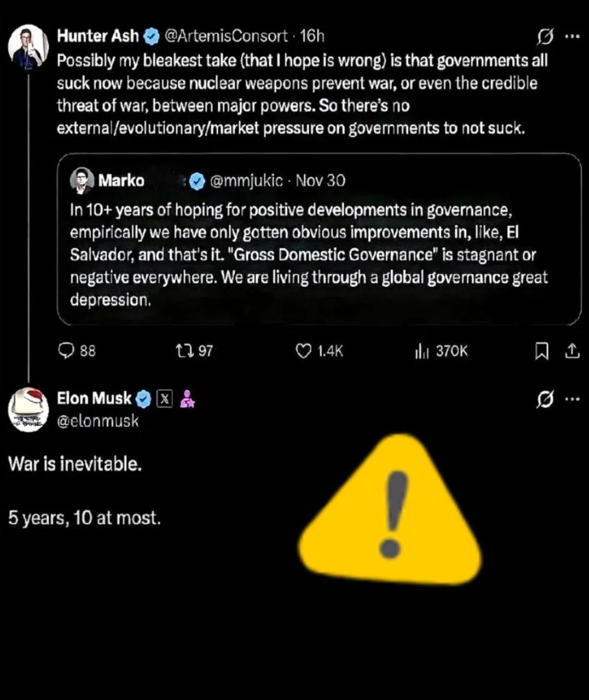Click Elon Musk's blue verified checkmark
The height and width of the screenshot is (700, 589).
click(x=143, y=400)
